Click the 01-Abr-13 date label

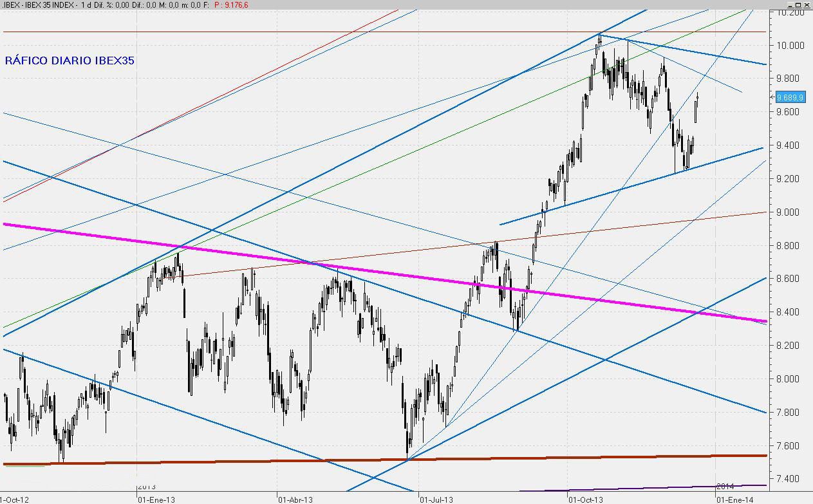295,498
